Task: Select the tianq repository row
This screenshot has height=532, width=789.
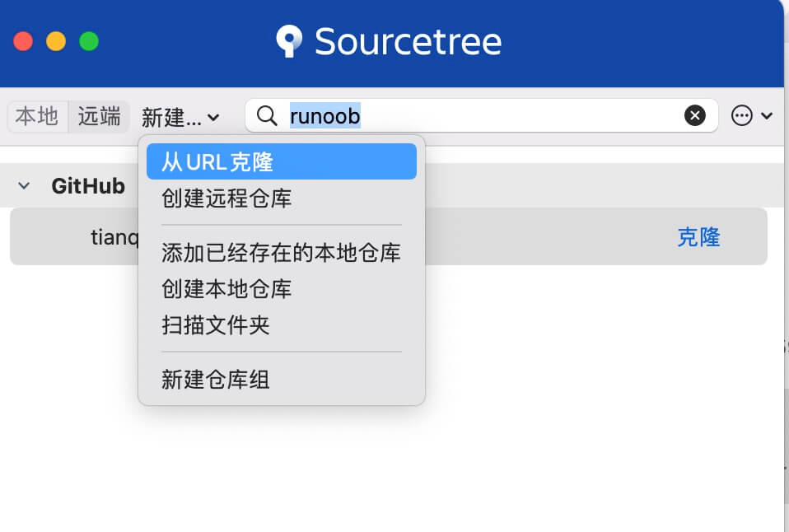Action: click(114, 237)
